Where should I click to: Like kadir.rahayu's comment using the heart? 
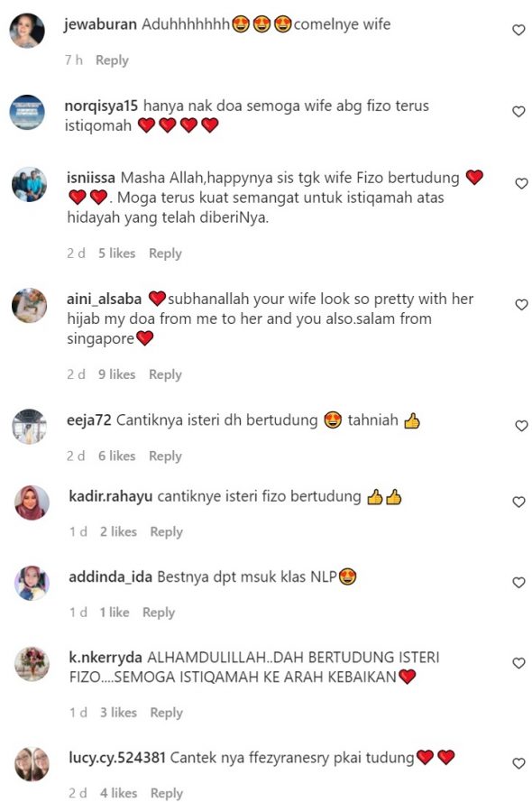[x=518, y=502]
